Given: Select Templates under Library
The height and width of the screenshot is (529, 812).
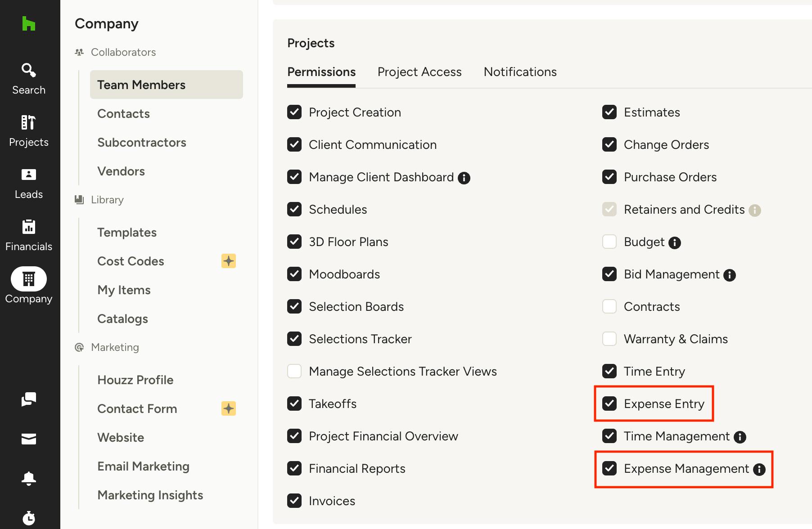Looking at the screenshot, I should pyautogui.click(x=127, y=232).
